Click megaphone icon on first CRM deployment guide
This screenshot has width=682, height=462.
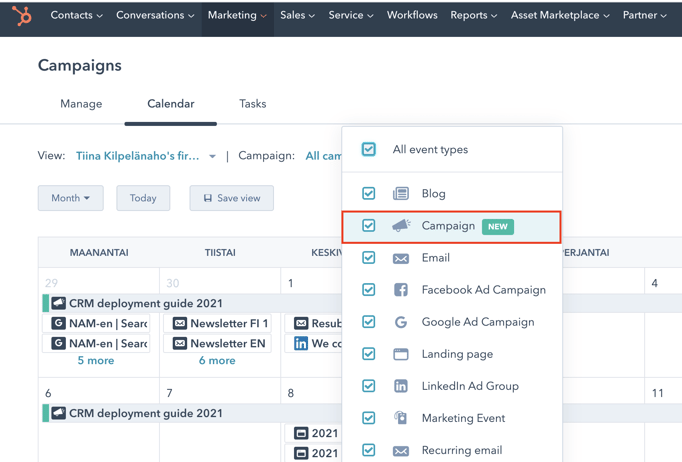59,303
